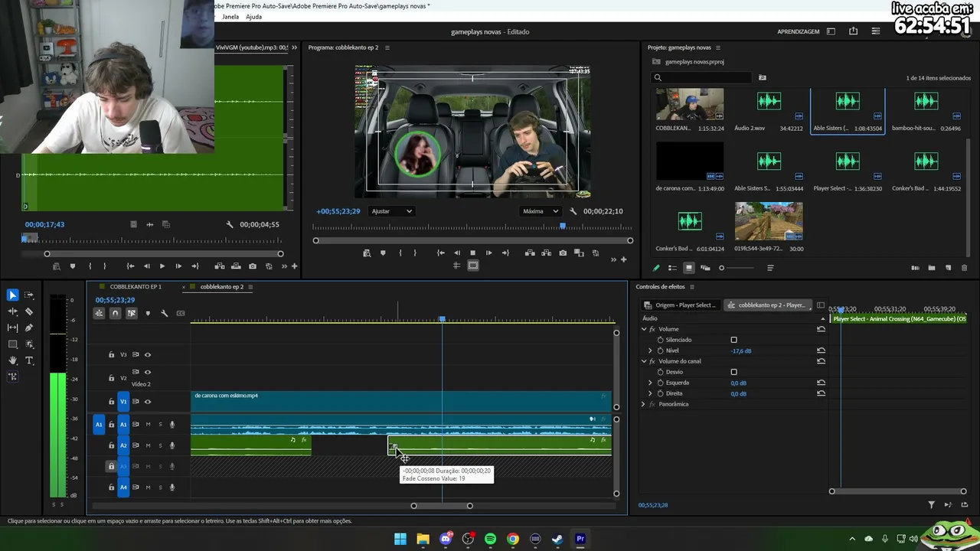Switch to COBBLEKANTO EP 1 sequence tab
The image size is (980, 551).
(x=136, y=287)
